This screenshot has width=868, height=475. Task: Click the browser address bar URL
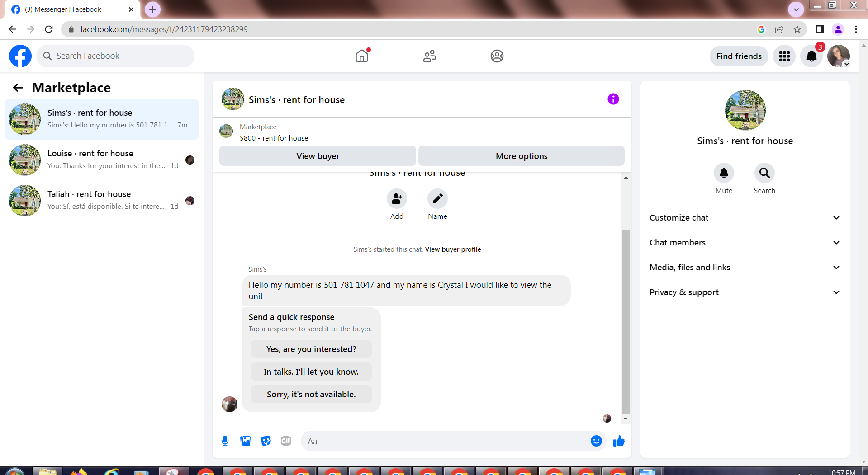(164, 29)
